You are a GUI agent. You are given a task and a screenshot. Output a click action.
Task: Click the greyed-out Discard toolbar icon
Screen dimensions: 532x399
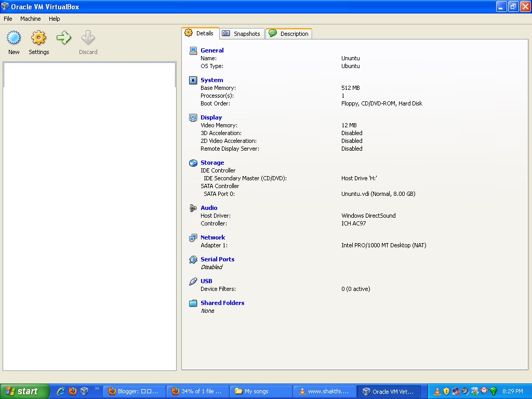point(88,37)
